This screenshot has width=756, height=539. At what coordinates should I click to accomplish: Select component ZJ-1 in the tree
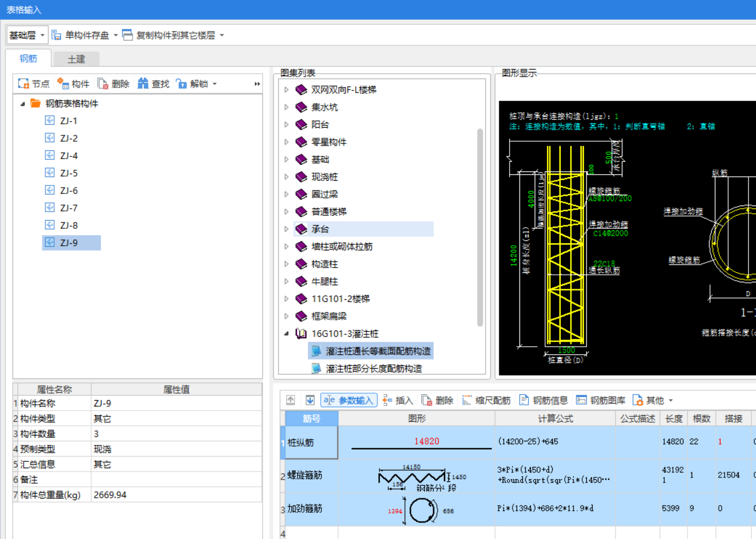(69, 121)
